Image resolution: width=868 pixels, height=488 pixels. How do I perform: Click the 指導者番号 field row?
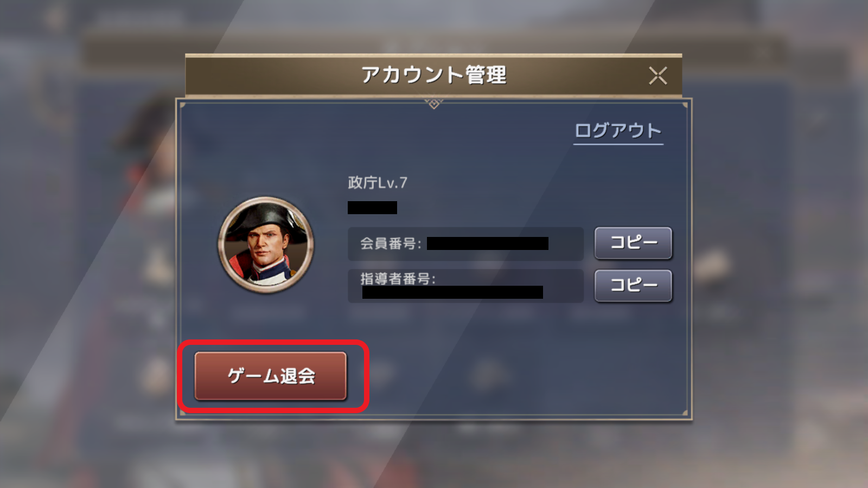[465, 286]
